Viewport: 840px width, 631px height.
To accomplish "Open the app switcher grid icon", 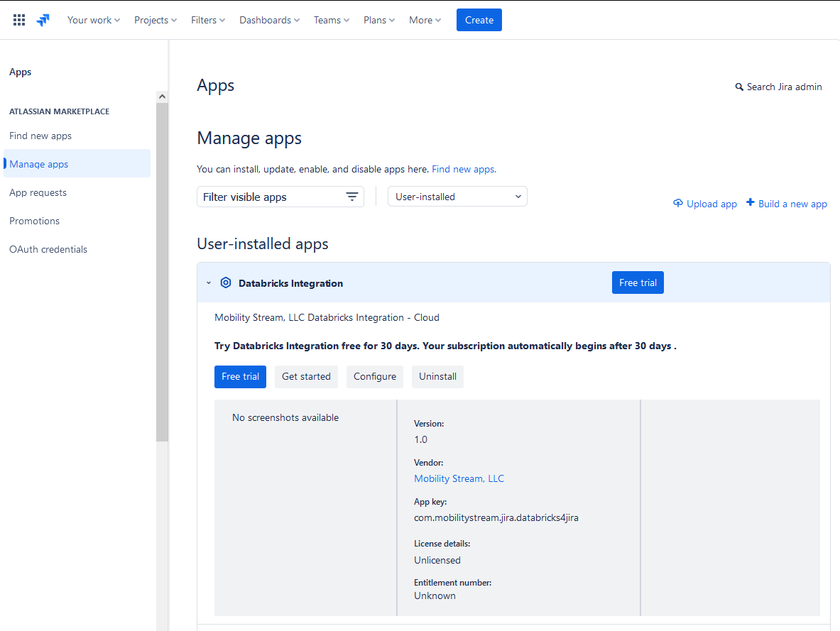I will pyautogui.click(x=19, y=20).
